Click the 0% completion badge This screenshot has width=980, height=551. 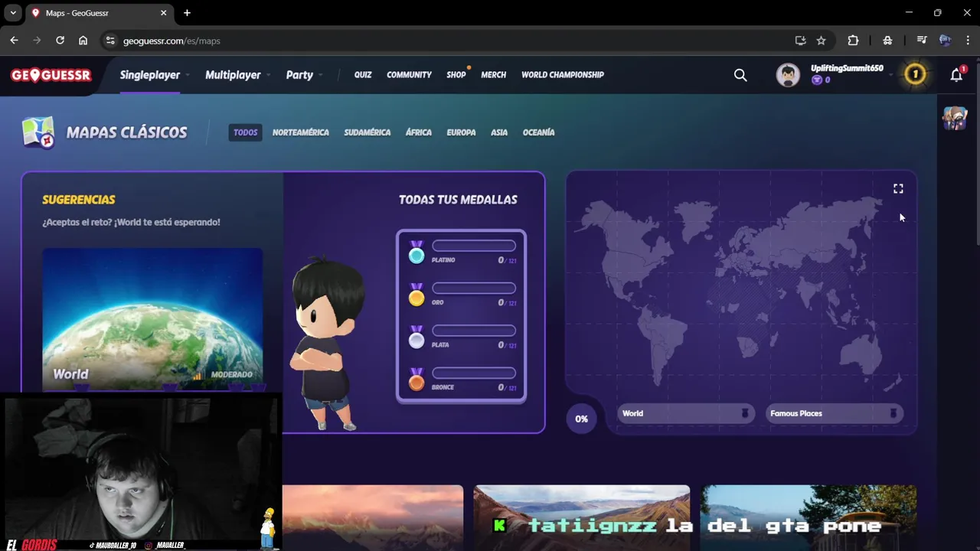[582, 419]
